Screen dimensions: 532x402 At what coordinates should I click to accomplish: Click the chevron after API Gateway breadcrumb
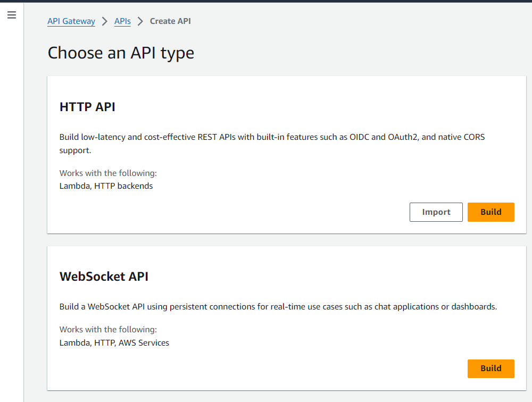105,21
